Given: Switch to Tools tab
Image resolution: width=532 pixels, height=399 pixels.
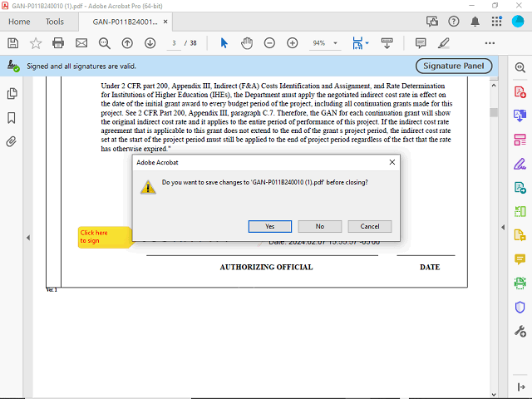Looking at the screenshot, I should point(55,22).
